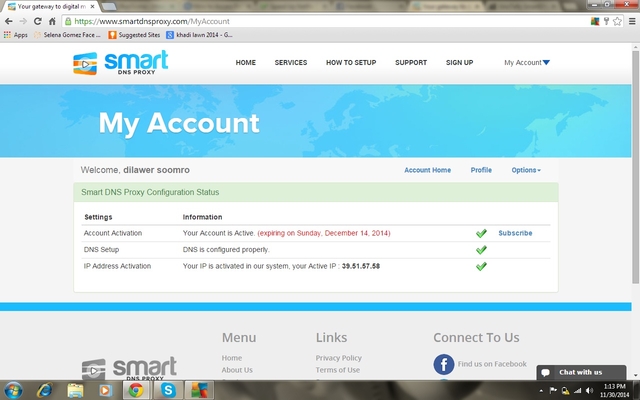The width and height of the screenshot is (640, 400).
Task: Open Terms of Use footer link
Action: 338,370
